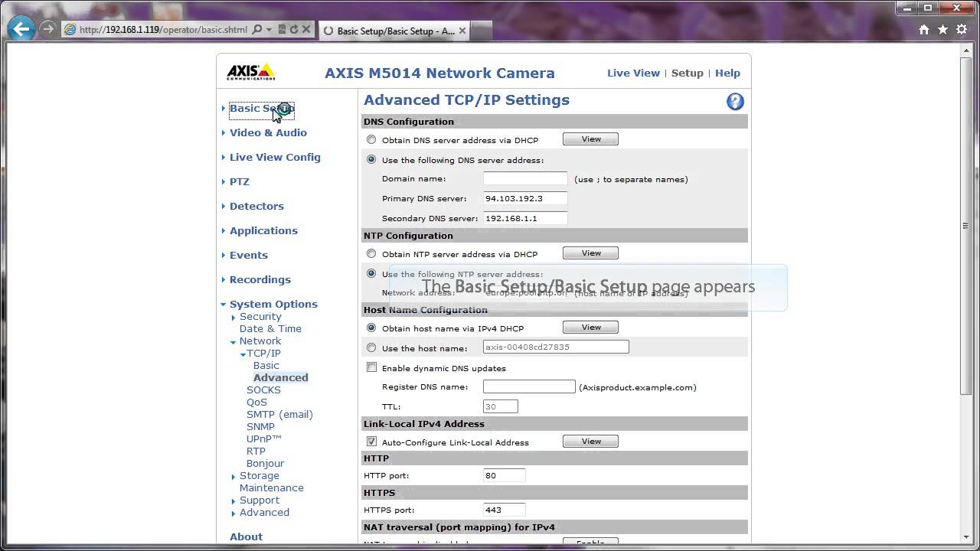Open the browser Tools gear icon
This screenshot has width=980, height=551.
[962, 30]
